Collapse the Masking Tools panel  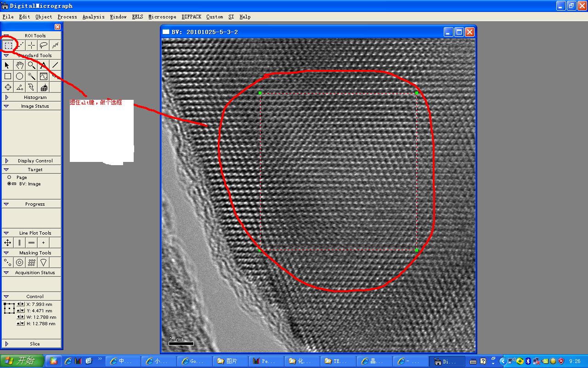click(6, 253)
